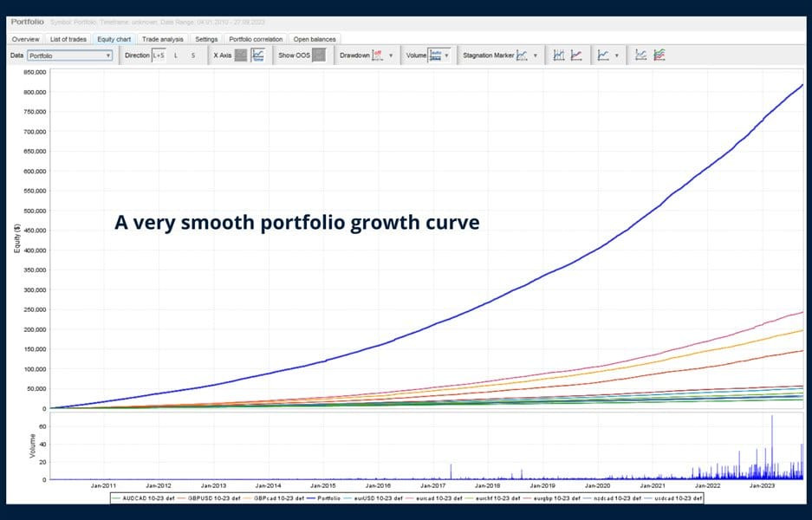
Task: Click the red line chart icon beside bars icon
Action: click(576, 55)
